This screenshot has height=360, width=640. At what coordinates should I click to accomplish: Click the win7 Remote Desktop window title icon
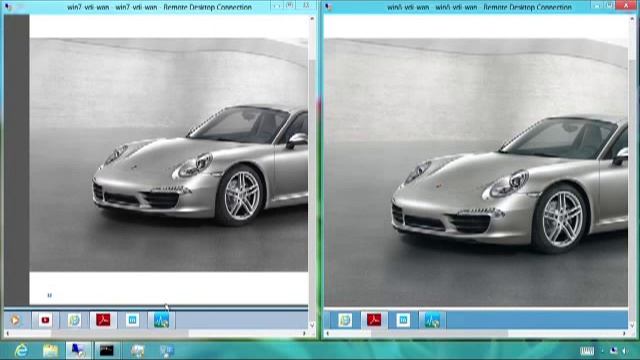point(8,7)
